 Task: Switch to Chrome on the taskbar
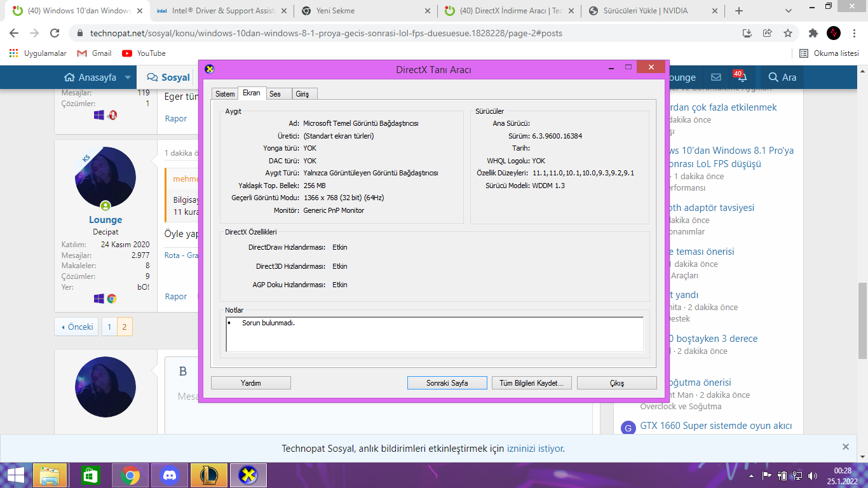(131, 475)
